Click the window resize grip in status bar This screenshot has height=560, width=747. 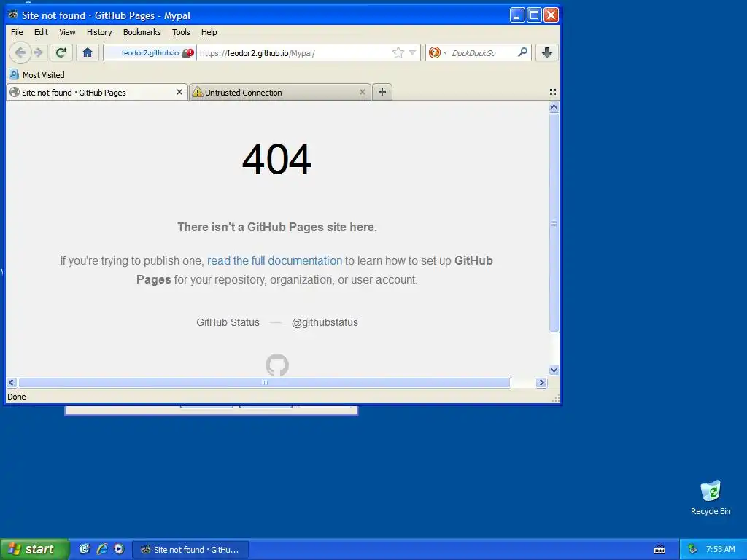555,399
